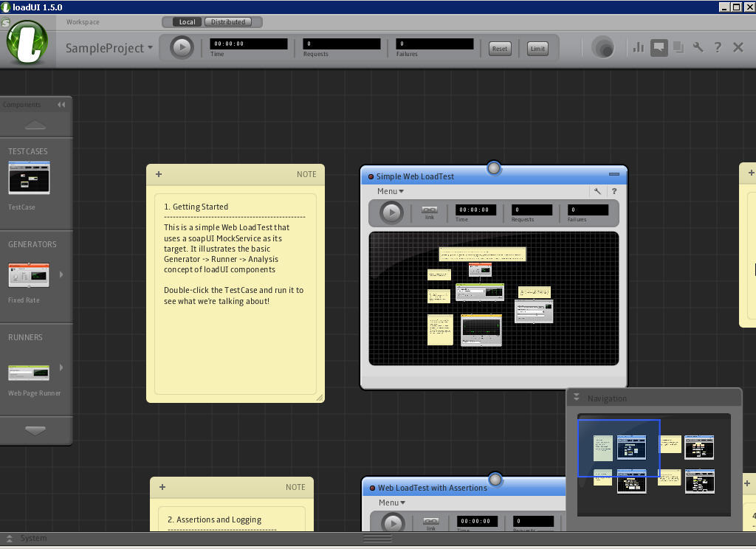Click the Simple Web LoadTest top connector
The image size is (756, 549).
(494, 168)
